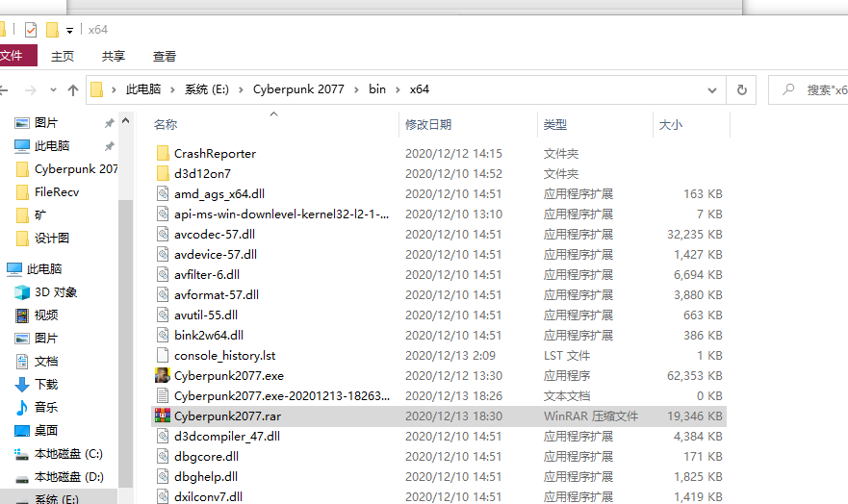The image size is (848, 504).
Task: Select the dbgcore.dll file
Action: [x=206, y=457]
